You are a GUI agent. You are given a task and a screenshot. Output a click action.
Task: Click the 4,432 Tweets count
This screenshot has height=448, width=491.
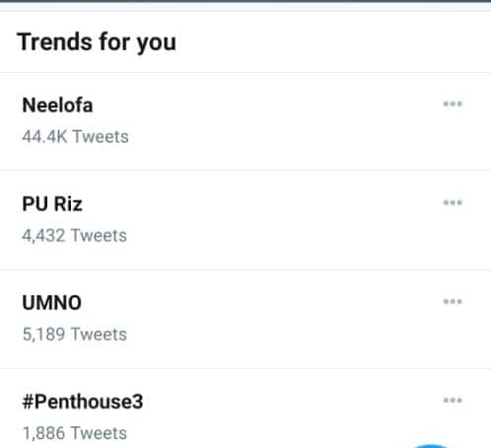point(74,236)
